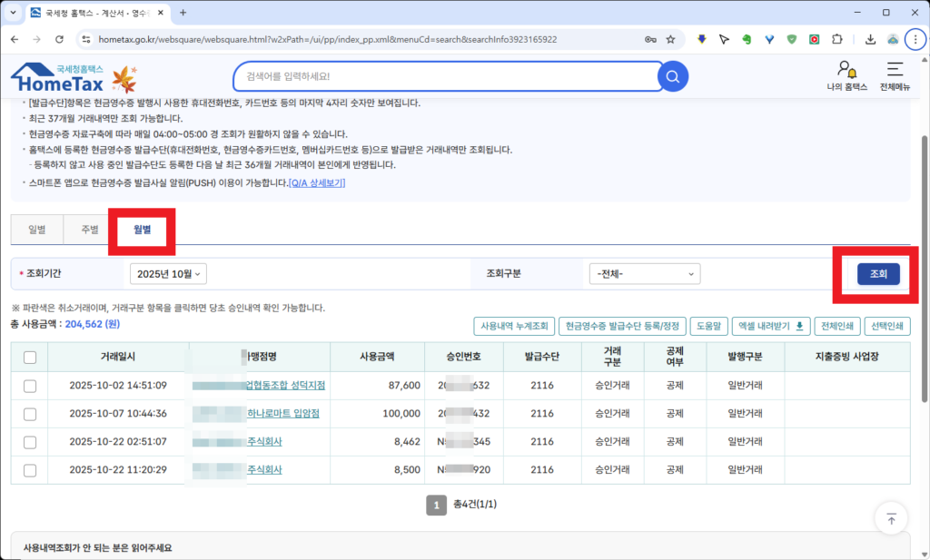The height and width of the screenshot is (560, 930).
Task: Open the Q/A 상세보기 link
Action: pos(316,183)
